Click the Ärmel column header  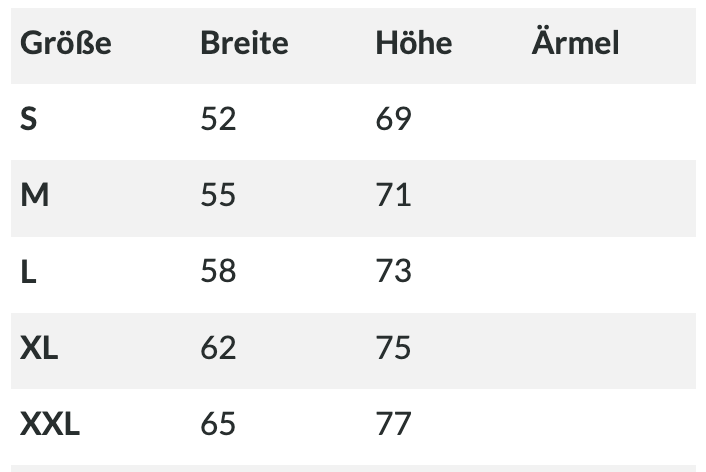(575, 42)
